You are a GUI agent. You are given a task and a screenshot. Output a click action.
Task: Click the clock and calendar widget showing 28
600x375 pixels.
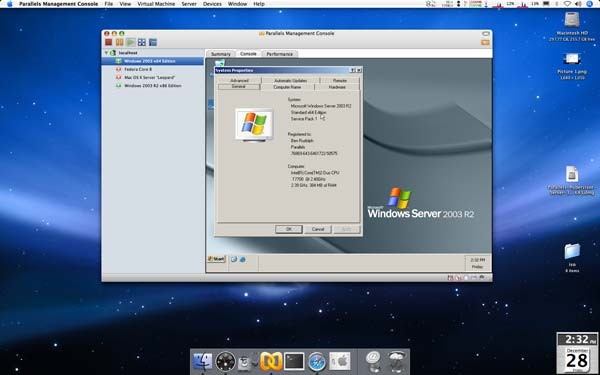tap(577, 354)
